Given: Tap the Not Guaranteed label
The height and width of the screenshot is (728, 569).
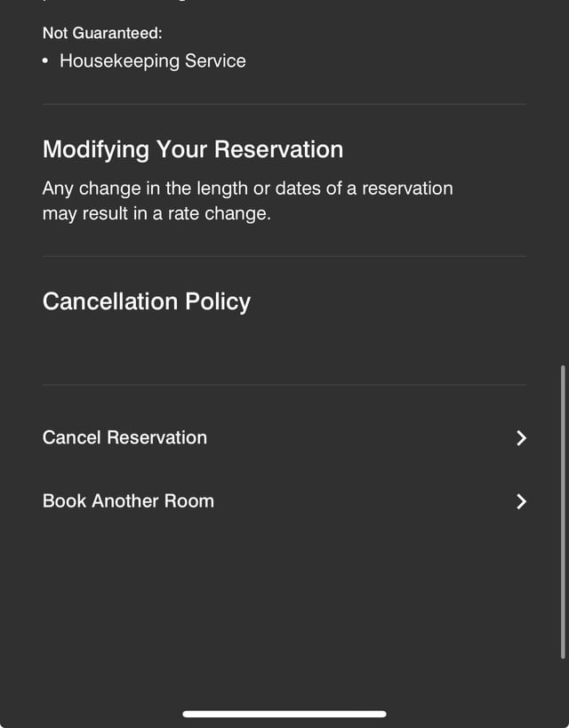Looking at the screenshot, I should point(102,33).
